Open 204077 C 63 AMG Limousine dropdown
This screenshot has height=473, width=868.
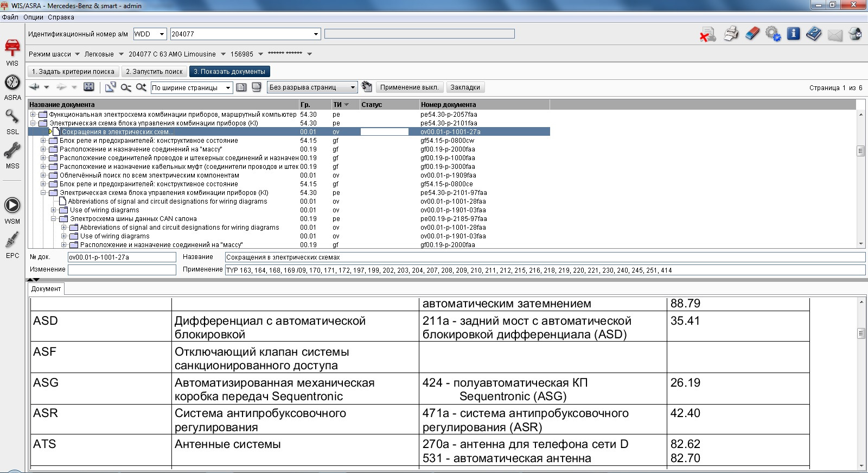click(x=222, y=54)
